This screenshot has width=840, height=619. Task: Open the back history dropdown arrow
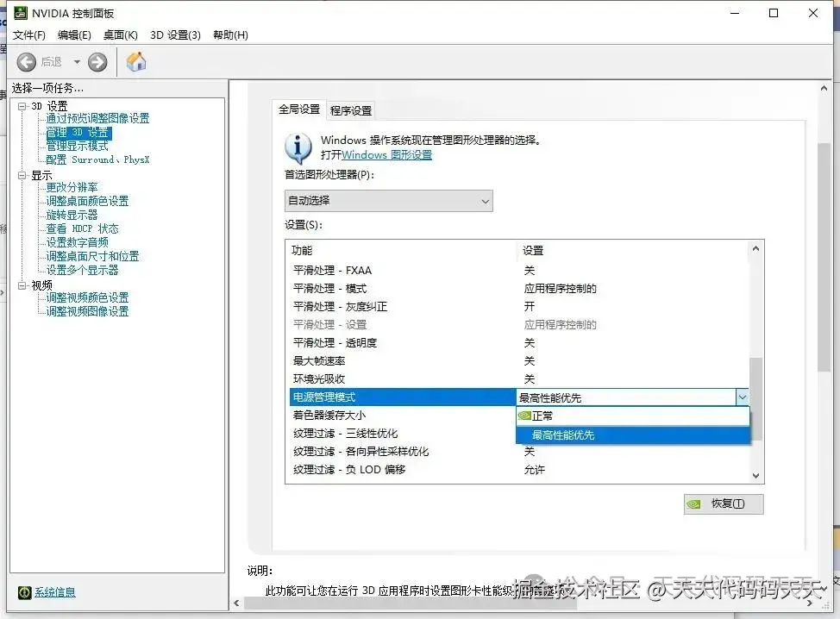pos(77,62)
